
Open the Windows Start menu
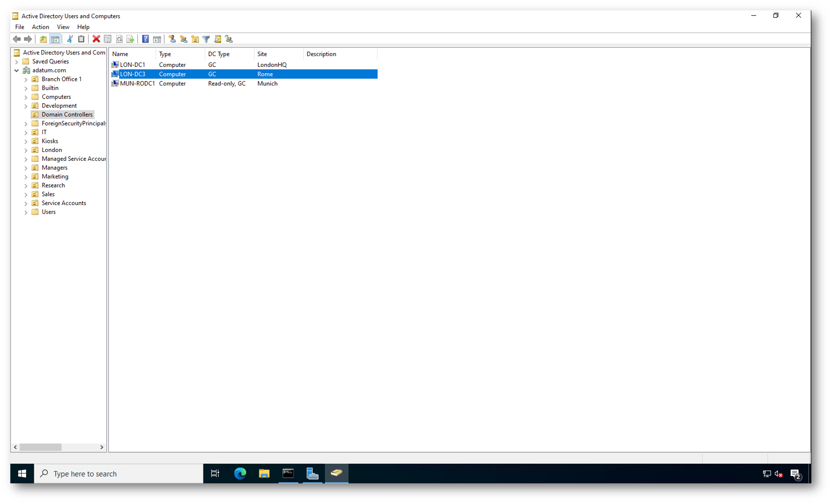pyautogui.click(x=22, y=474)
